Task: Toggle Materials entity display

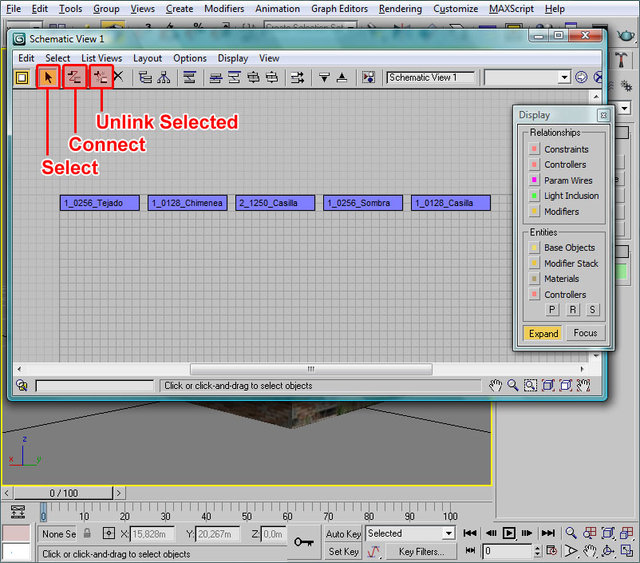Action: coord(535,279)
